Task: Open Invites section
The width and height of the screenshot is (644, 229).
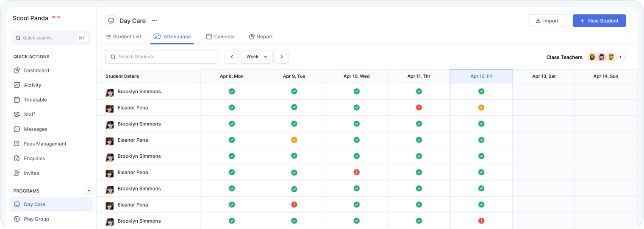Action: [x=27, y=173]
